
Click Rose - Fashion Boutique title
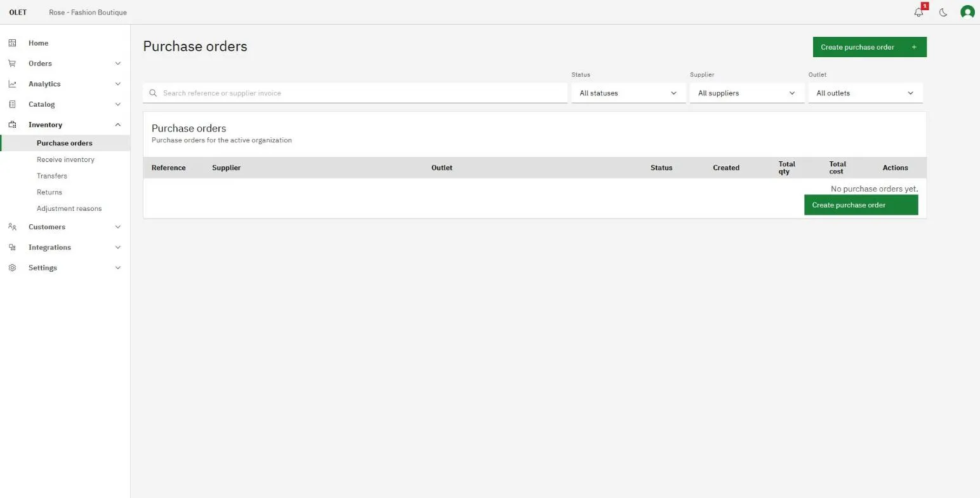pyautogui.click(x=88, y=12)
